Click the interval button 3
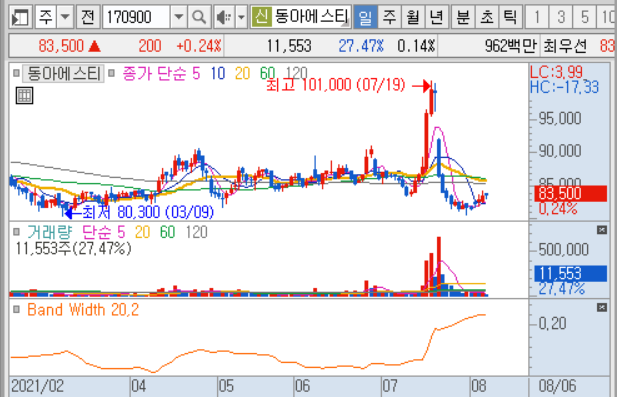The height and width of the screenshot is (397, 617). pyautogui.click(x=561, y=17)
